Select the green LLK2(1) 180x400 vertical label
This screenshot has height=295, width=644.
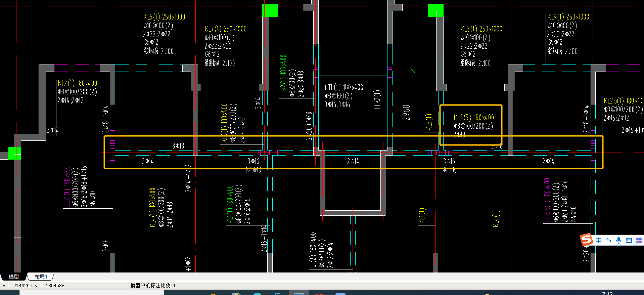coord(283,76)
